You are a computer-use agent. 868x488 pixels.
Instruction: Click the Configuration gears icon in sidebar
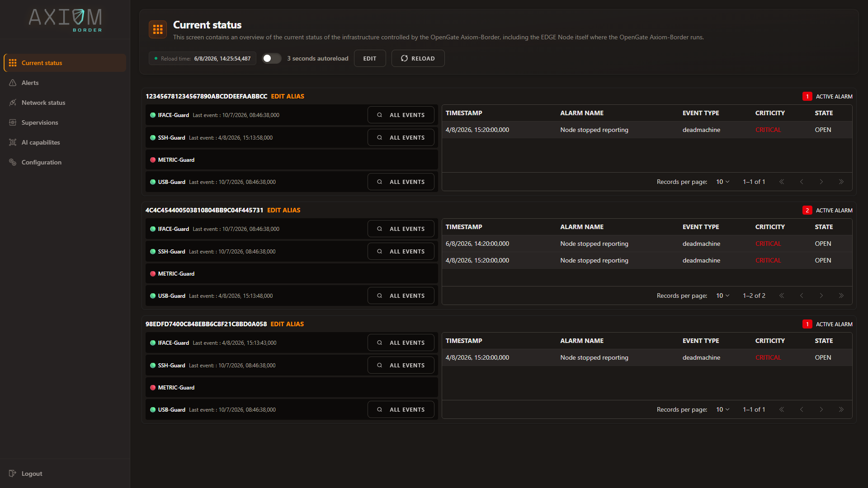coord(13,162)
